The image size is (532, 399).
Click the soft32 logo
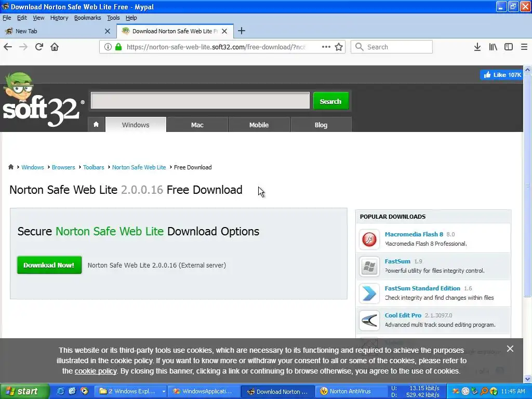[x=43, y=100]
